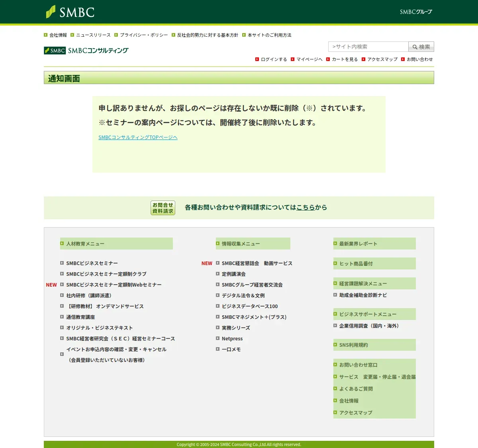The image size is (478, 448).
Task: Open SMBCビジネスセミナー link
Action: 92,263
